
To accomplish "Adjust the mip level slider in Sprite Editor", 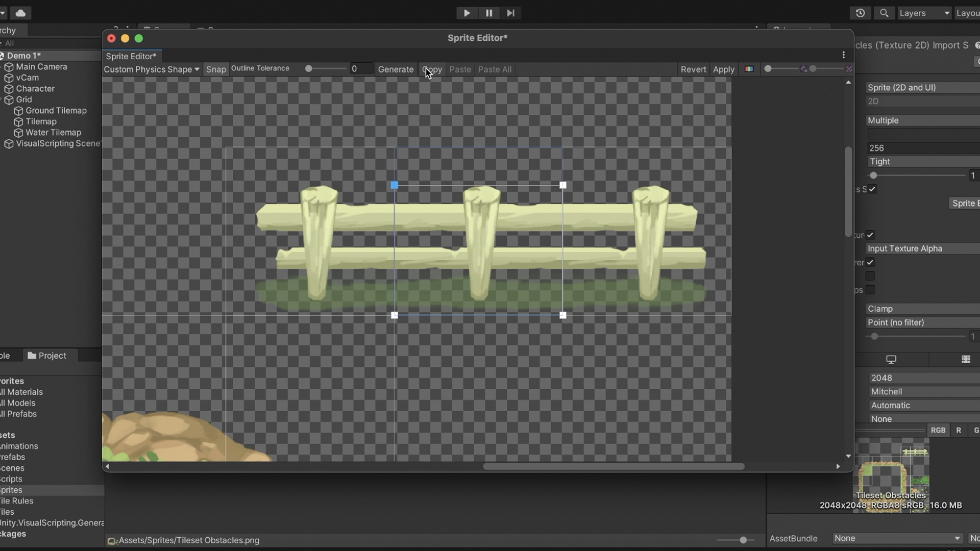I will (827, 69).
